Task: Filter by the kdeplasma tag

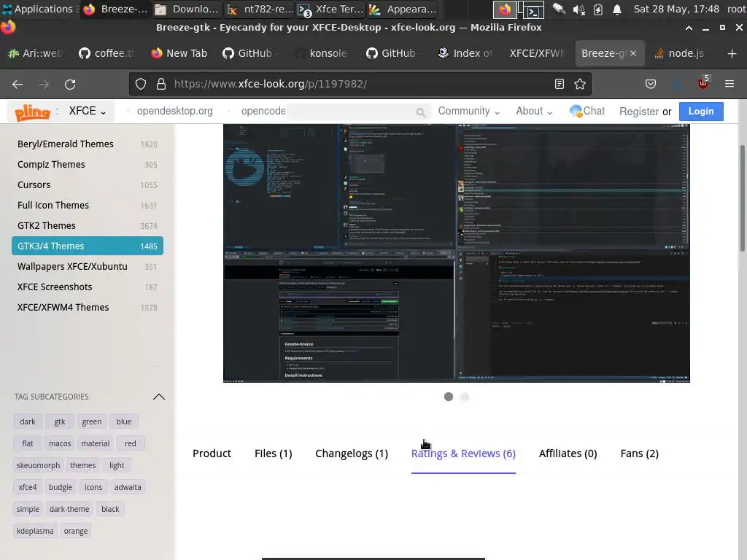Action: coord(35,531)
